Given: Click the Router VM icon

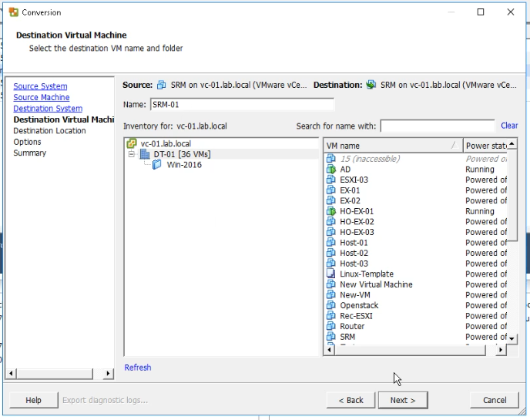Looking at the screenshot, I should tap(331, 326).
